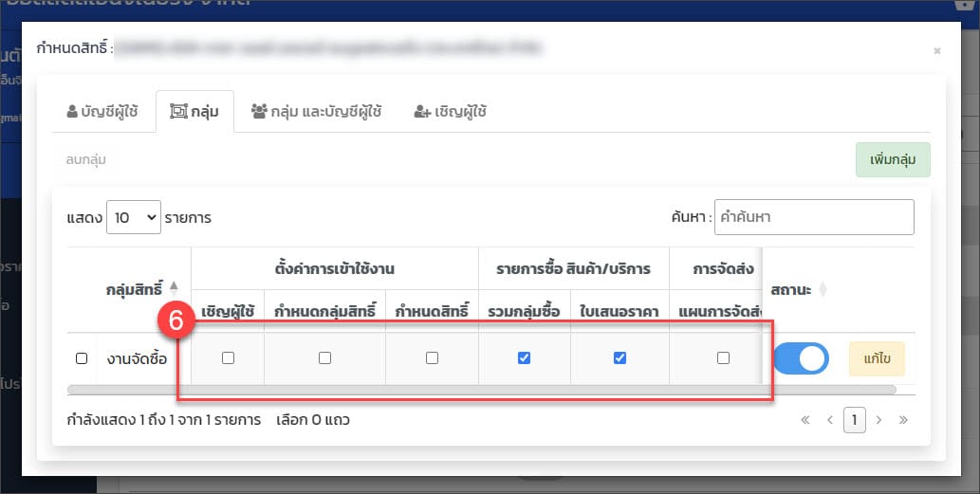Uncheck the ใบเสนอราคา checkbox

pos(619,358)
